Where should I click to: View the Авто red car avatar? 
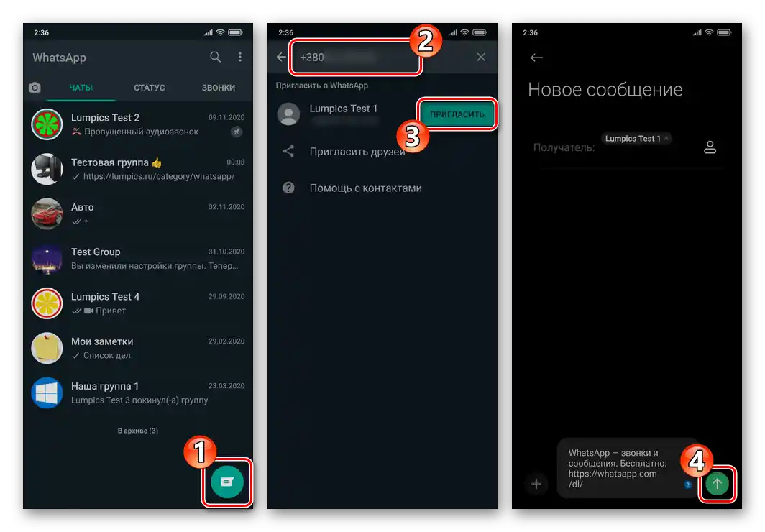(x=47, y=214)
